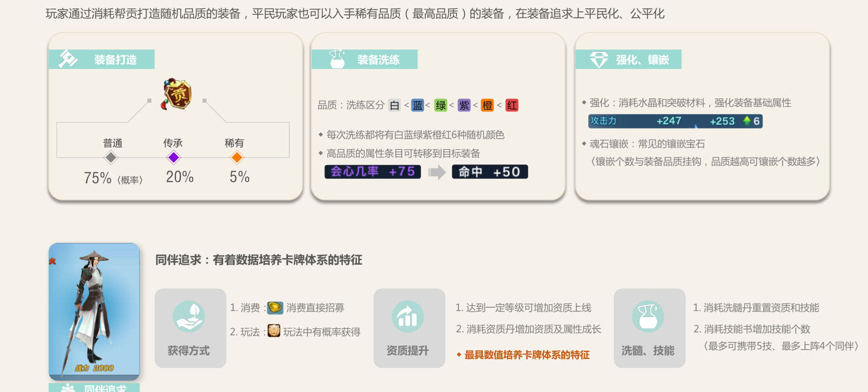Select the orange diamond under 稀有
Image resolution: width=868 pixels, height=392 pixels.
pos(237,157)
